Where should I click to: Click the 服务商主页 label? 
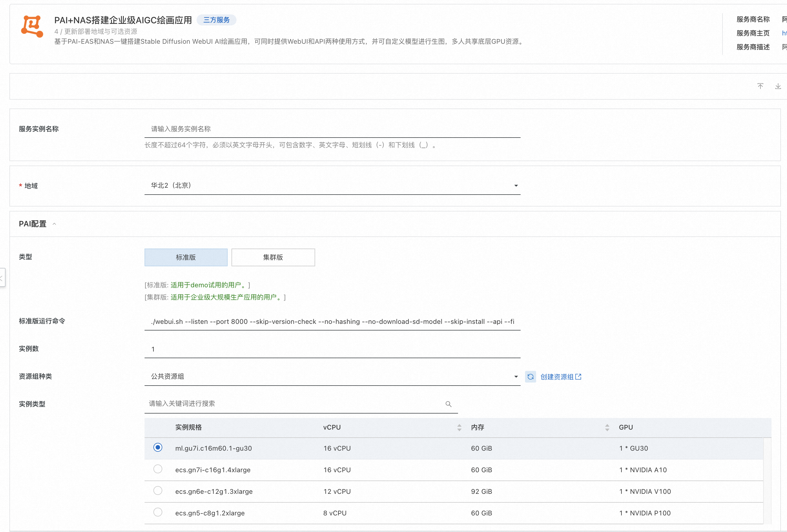click(753, 33)
